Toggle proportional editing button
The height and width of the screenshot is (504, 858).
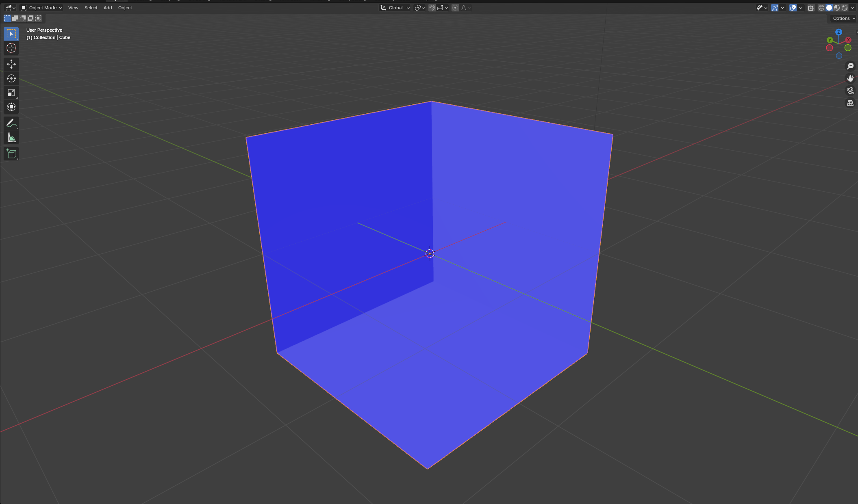click(x=455, y=8)
